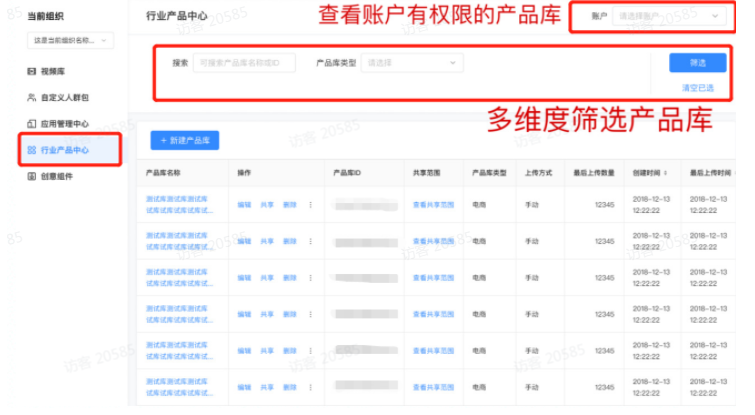This screenshot has width=755, height=415.
Task: Click 共享 in the third table row
Action: coord(267,278)
